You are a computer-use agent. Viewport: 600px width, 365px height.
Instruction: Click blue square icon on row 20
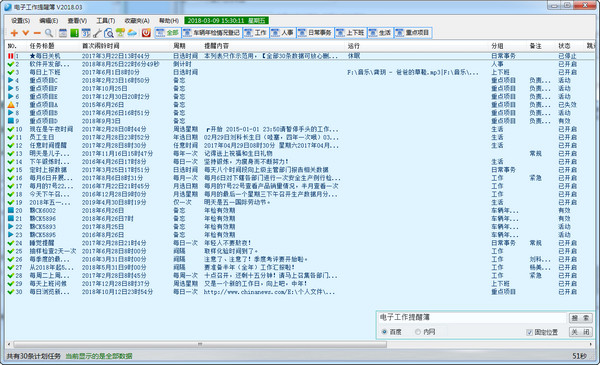click(11, 210)
